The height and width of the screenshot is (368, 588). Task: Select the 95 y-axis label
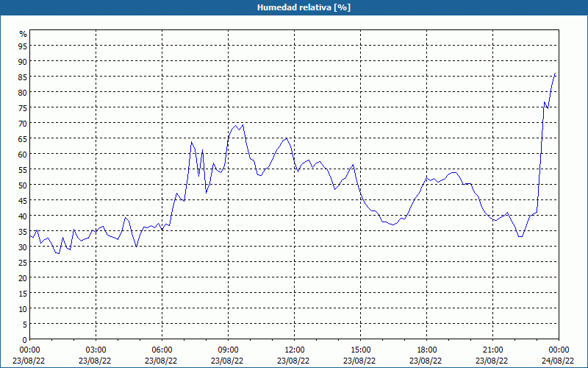coord(23,46)
